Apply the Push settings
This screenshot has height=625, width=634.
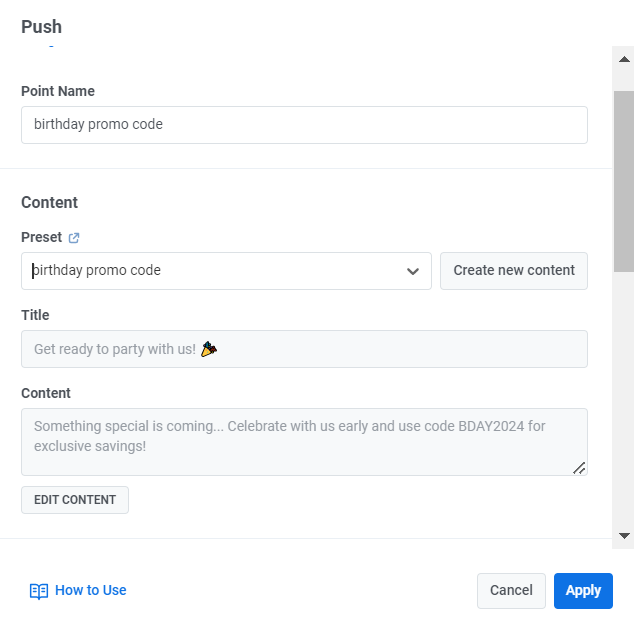click(583, 591)
